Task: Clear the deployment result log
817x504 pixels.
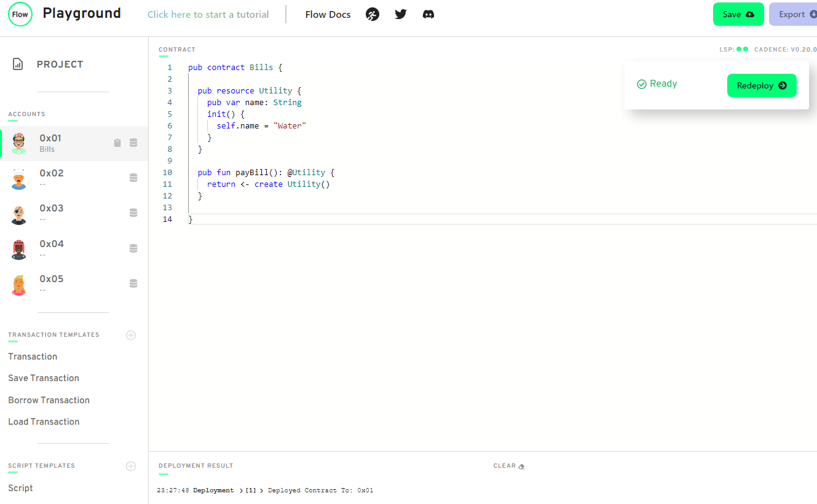Action: (x=508, y=466)
